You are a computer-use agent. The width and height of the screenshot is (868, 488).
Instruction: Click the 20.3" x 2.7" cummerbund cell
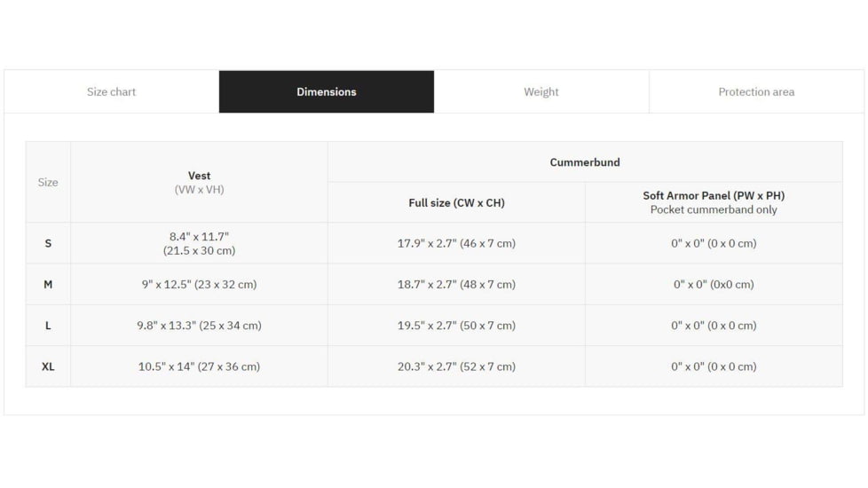(456, 366)
